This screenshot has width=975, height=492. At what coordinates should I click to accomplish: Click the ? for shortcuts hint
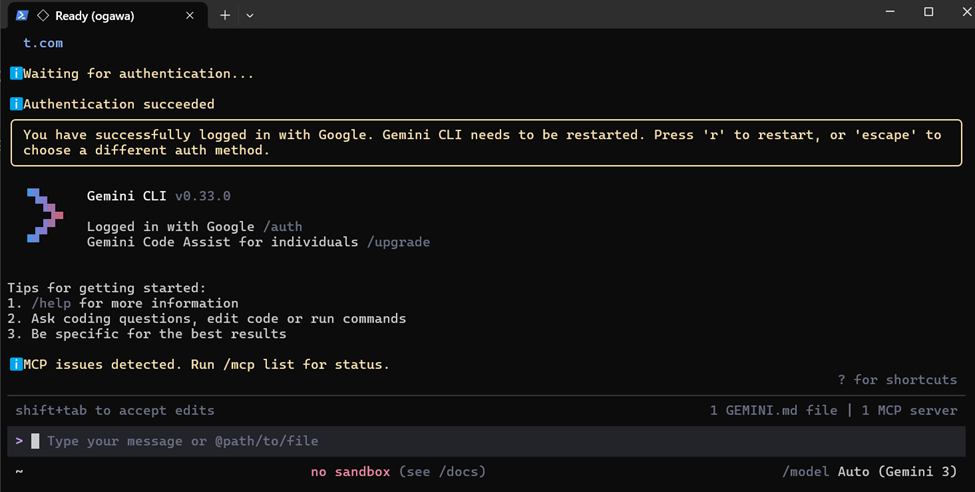897,380
